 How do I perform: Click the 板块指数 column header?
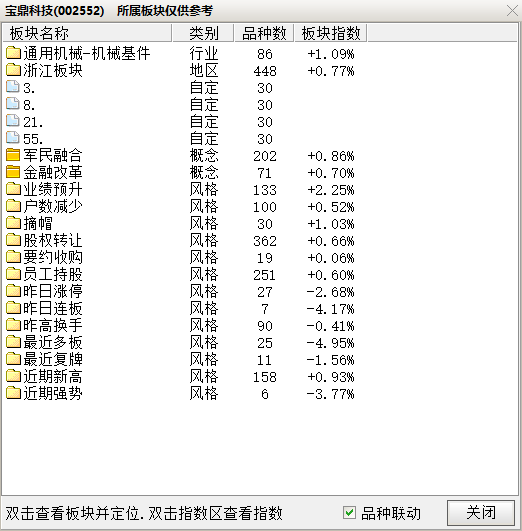(331, 33)
